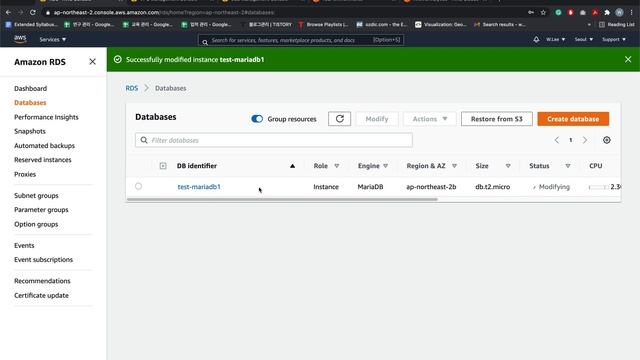Click the success checkmark icon in banner
The width and height of the screenshot is (640, 360).
(x=118, y=59)
